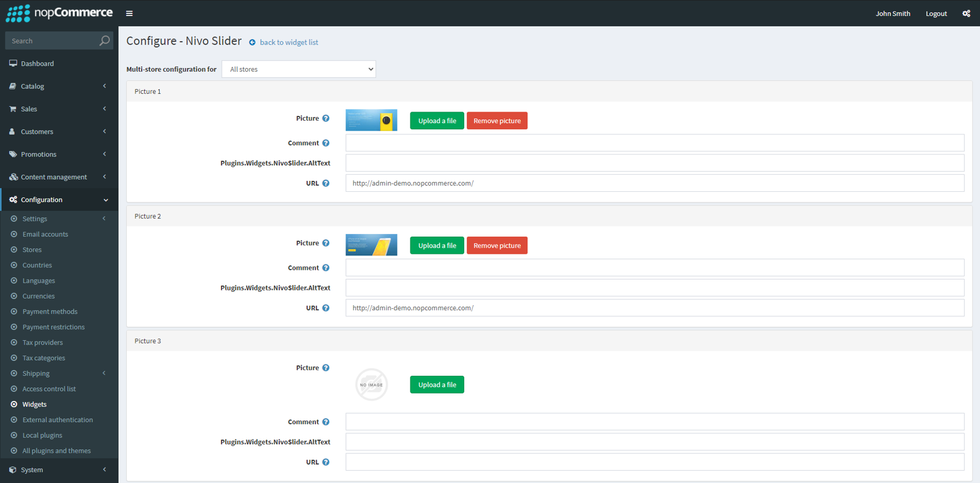The image size is (980, 483).
Task: Click the circle icon beside Widgets
Action: [x=14, y=405]
